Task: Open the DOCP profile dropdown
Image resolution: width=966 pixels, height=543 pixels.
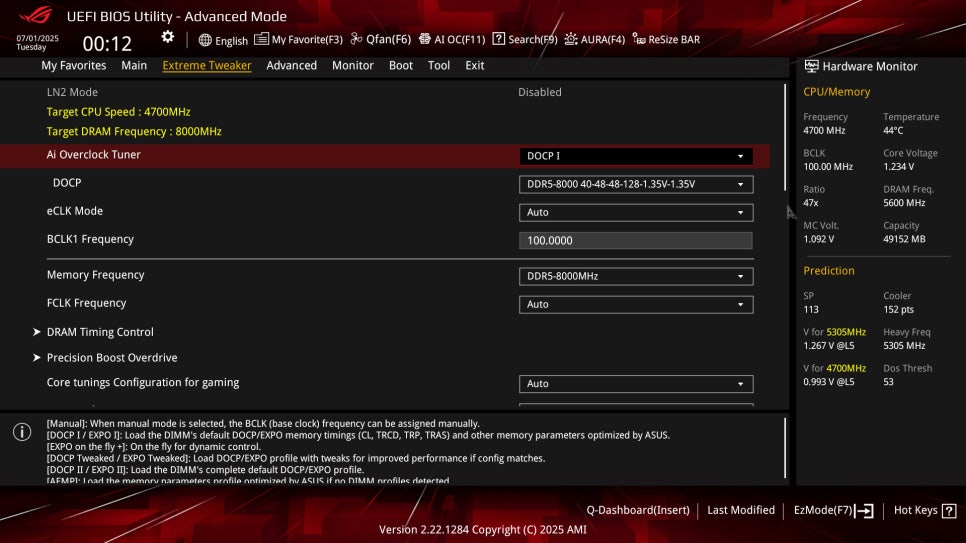Action: coord(636,184)
